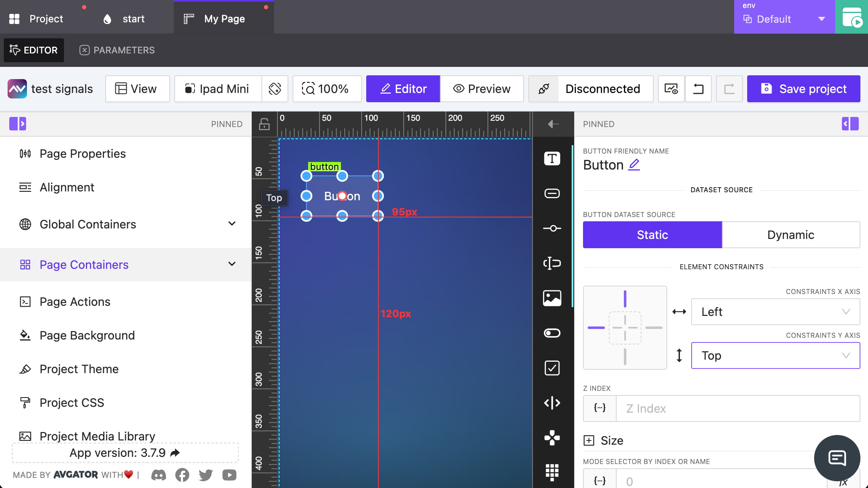The height and width of the screenshot is (488, 868).
Task: Edit the Button friendly name
Action: tap(634, 165)
